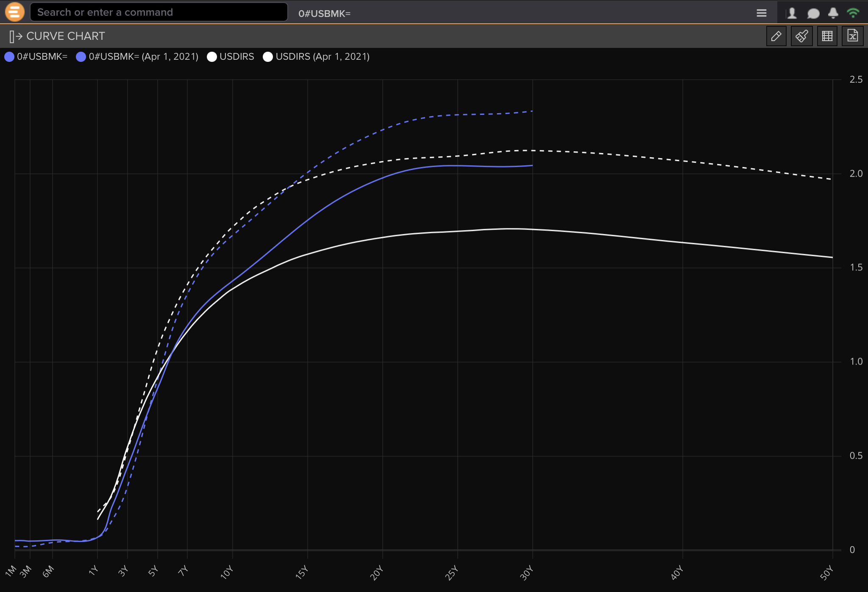868x592 pixels.
Task: Expand the Curve Chart panel arrow
Action: click(x=16, y=36)
